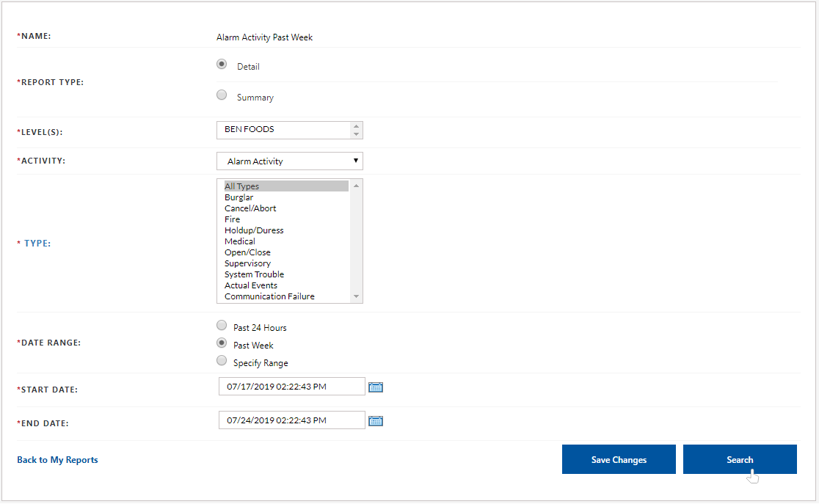Select the Past Week date range
The height and width of the screenshot is (504, 819).
pyautogui.click(x=222, y=343)
